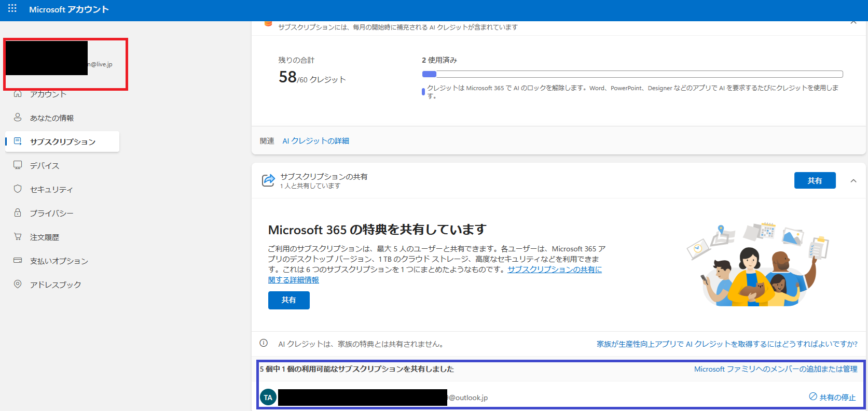The height and width of the screenshot is (411, 868).
Task: Click the 2 使用済み label
Action: click(x=439, y=60)
